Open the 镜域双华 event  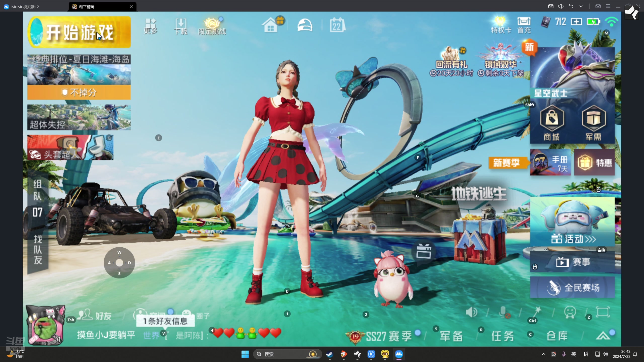point(501,60)
